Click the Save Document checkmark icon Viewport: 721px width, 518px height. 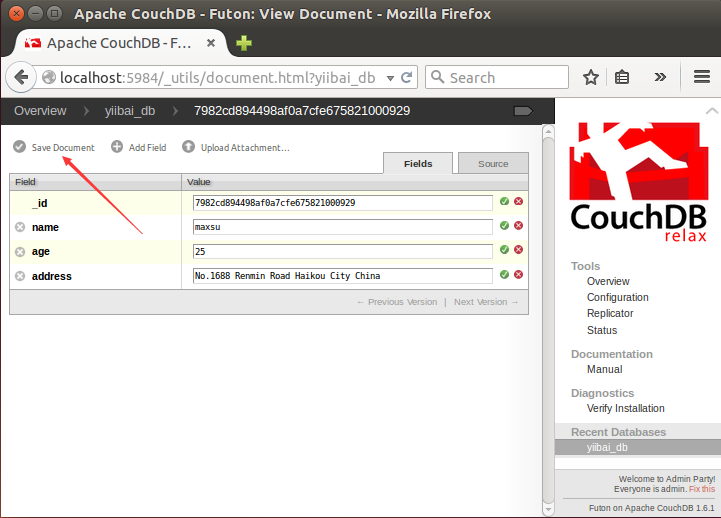tap(20, 147)
